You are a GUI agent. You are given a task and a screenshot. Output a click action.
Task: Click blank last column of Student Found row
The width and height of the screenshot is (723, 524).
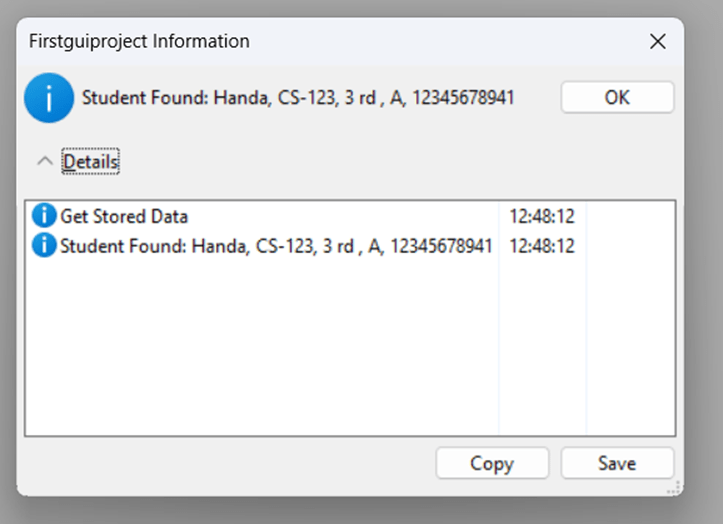631,246
